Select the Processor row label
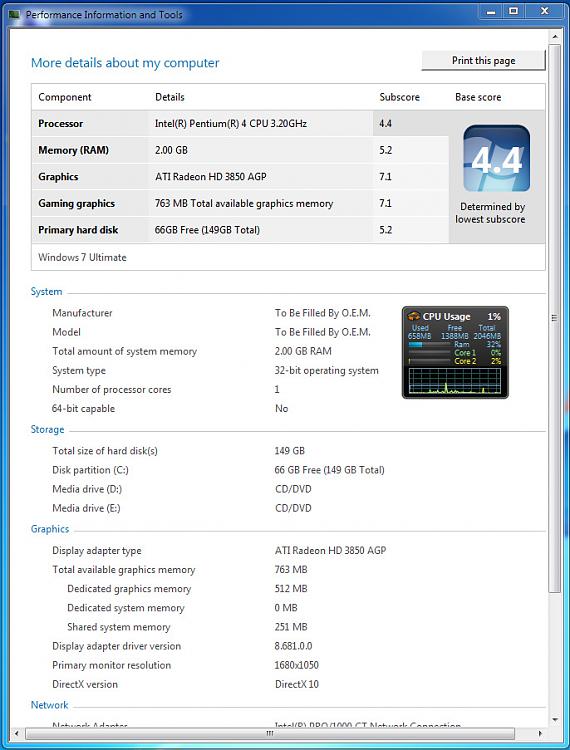 (x=61, y=123)
